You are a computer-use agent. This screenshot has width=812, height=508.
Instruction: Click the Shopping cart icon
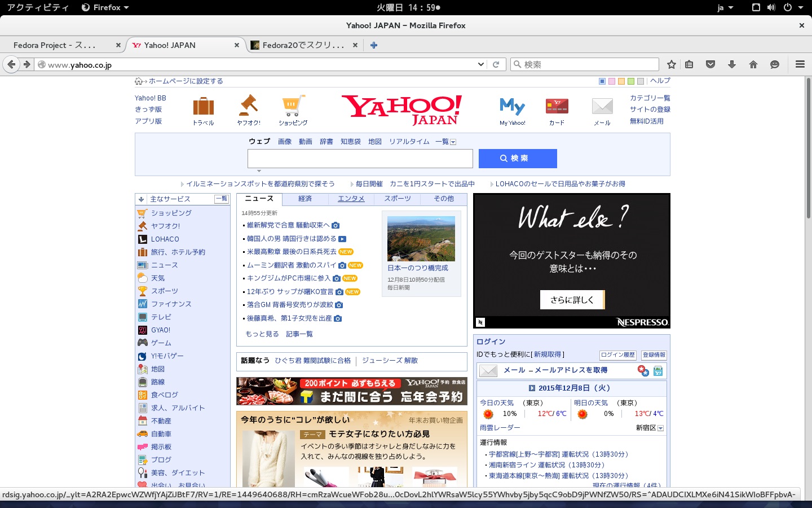tap(293, 106)
